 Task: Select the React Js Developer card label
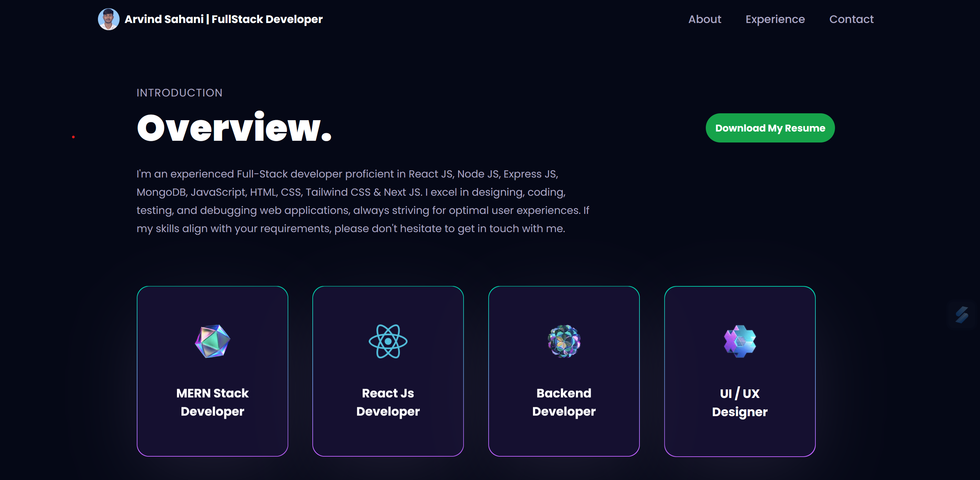click(388, 402)
